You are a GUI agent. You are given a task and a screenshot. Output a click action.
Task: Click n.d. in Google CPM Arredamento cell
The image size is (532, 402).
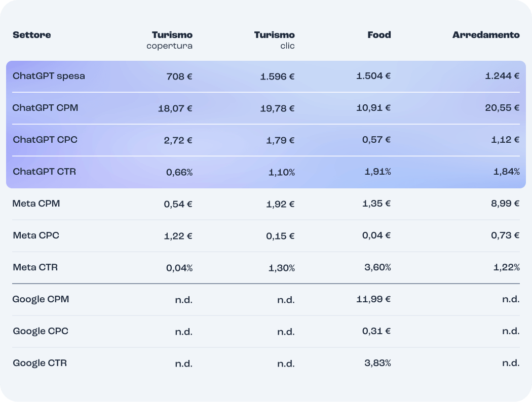511,299
